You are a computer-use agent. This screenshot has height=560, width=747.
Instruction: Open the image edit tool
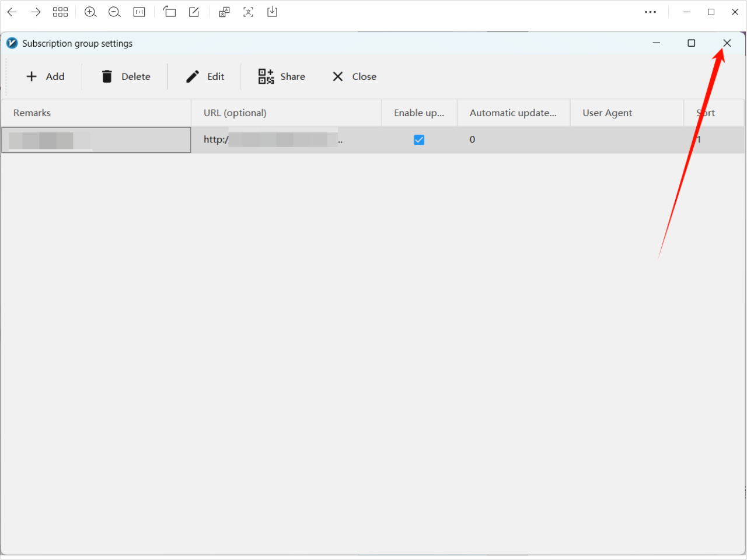tap(194, 12)
